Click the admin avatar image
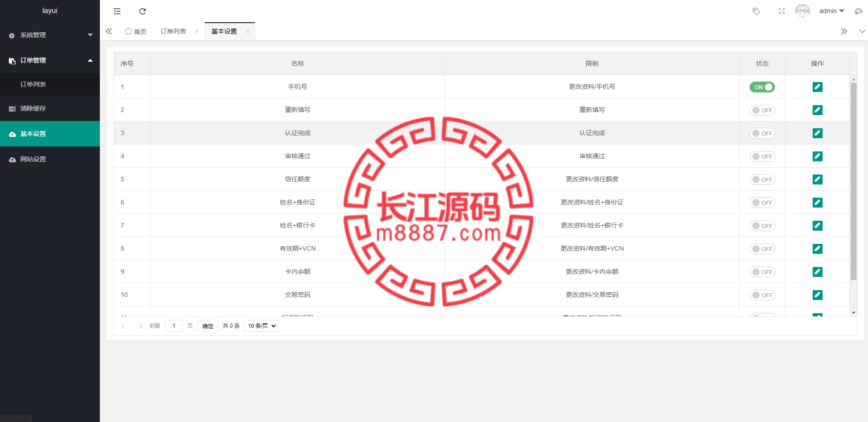This screenshot has height=422, width=868. tap(802, 11)
